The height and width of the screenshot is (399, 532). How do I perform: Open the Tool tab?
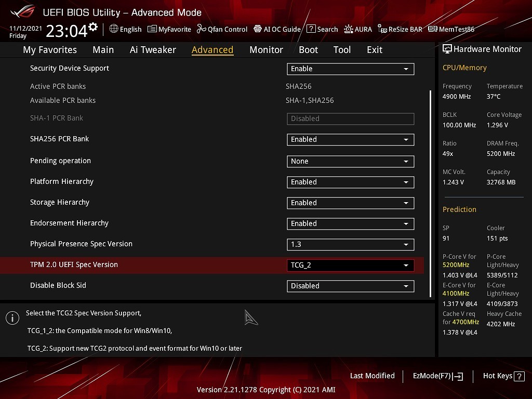342,50
